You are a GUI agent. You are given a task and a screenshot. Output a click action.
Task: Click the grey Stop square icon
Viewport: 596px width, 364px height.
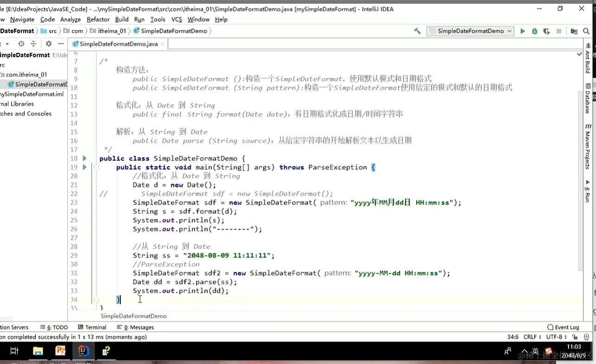[x=559, y=31]
